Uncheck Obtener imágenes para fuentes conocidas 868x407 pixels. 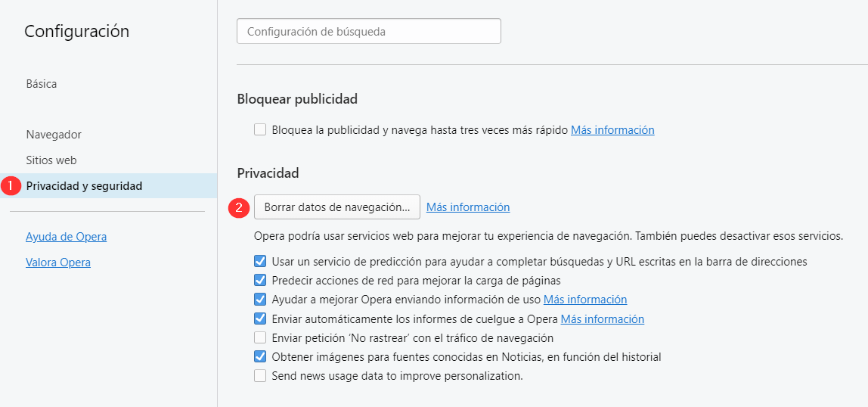coord(260,356)
